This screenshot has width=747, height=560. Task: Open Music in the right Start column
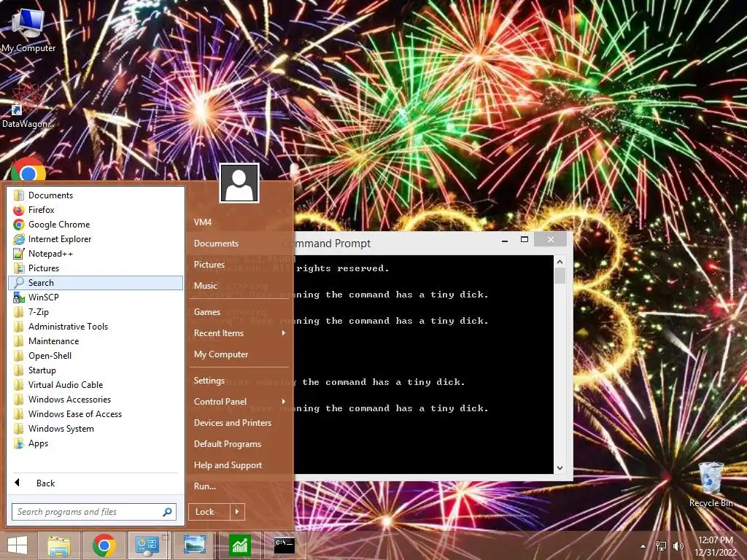click(239, 286)
